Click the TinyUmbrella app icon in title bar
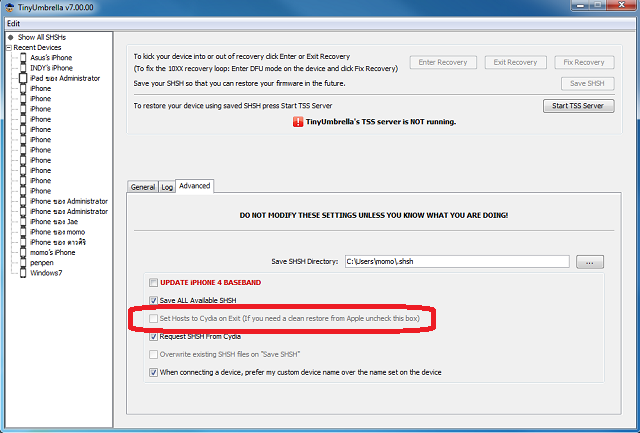 tap(9, 7)
